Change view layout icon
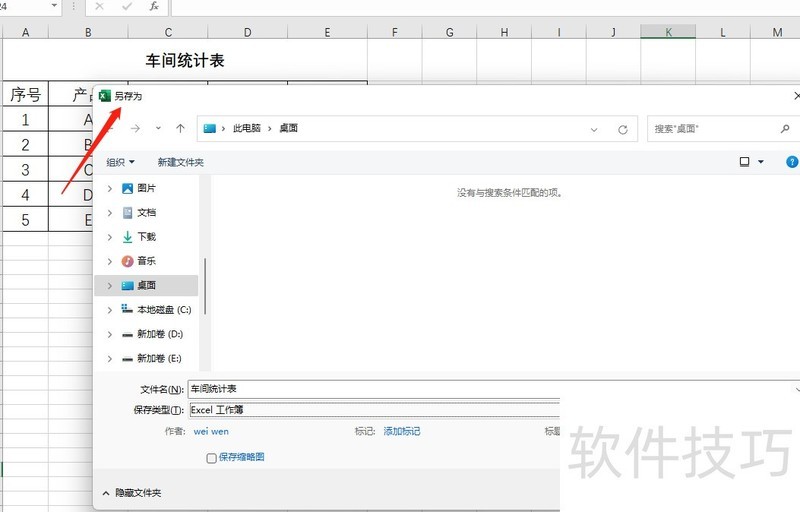800x512 pixels. [744, 162]
